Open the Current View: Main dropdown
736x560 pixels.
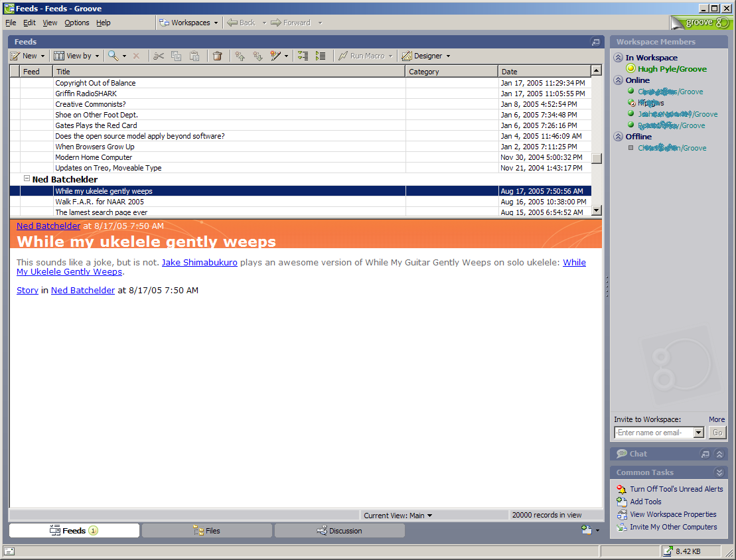(398, 515)
